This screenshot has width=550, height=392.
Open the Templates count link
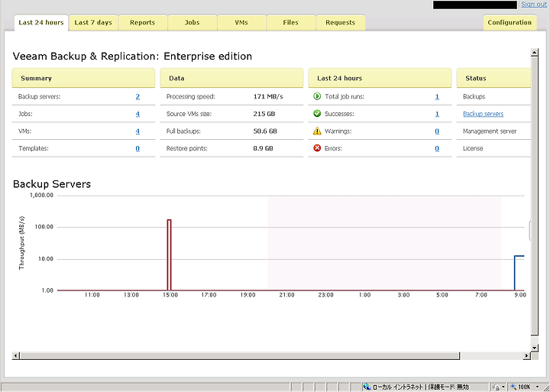(x=137, y=148)
